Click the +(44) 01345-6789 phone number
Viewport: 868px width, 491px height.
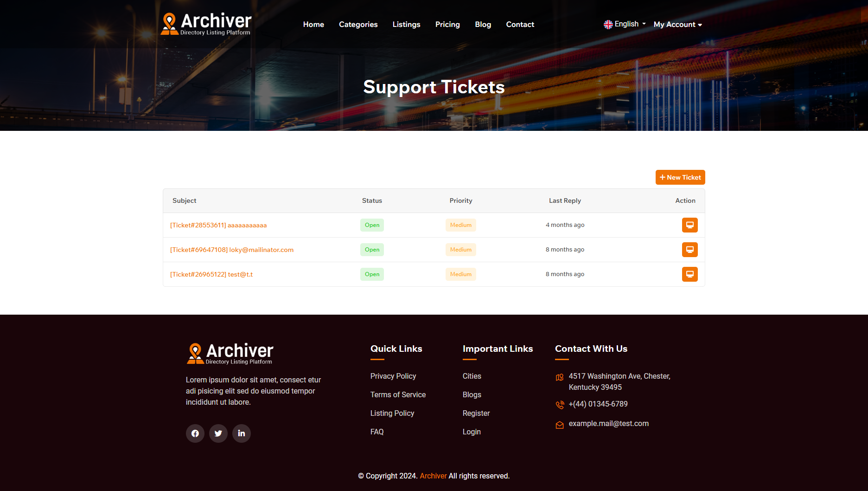(x=598, y=404)
